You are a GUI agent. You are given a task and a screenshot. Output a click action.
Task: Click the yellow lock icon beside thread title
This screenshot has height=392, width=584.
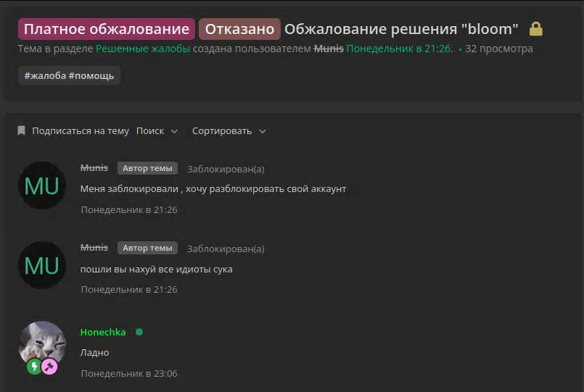tap(536, 29)
